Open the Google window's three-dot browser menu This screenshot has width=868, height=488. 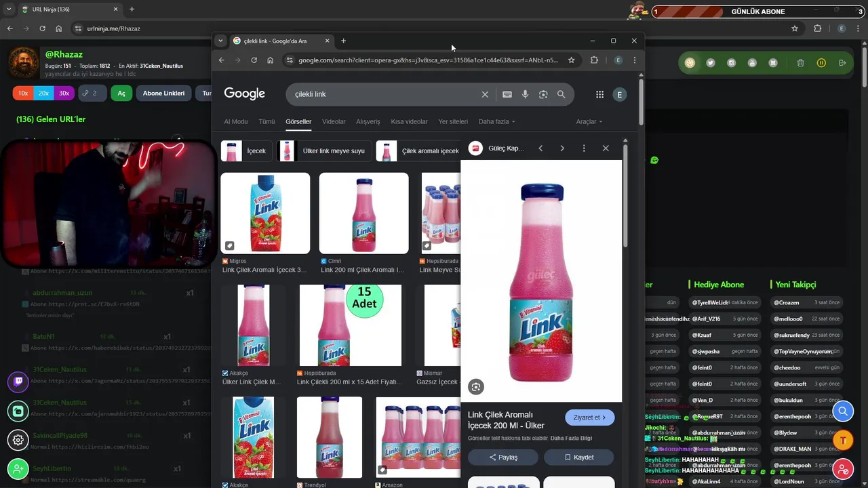pos(635,60)
